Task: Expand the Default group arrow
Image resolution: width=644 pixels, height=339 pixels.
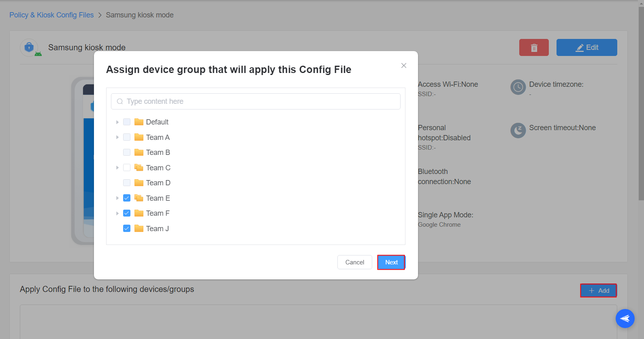Action: [117, 122]
